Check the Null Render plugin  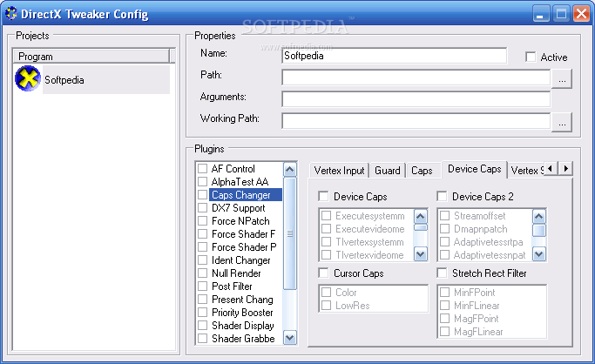coord(203,273)
